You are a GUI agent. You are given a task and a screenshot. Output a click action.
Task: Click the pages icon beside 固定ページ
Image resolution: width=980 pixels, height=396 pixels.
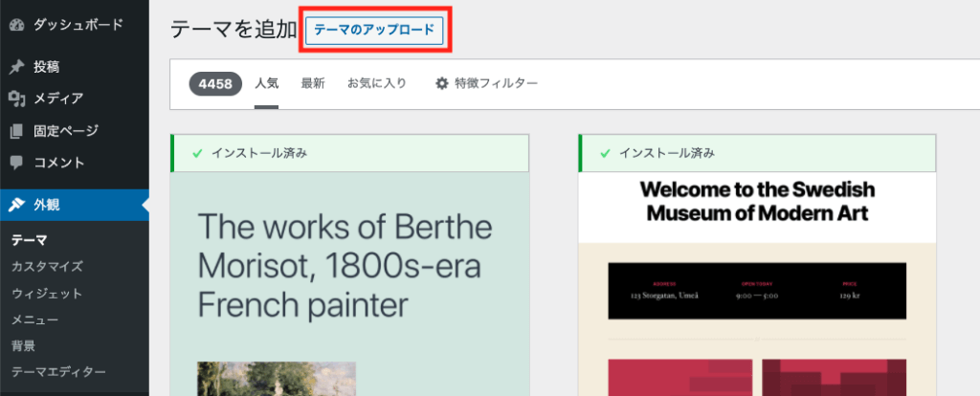16,131
